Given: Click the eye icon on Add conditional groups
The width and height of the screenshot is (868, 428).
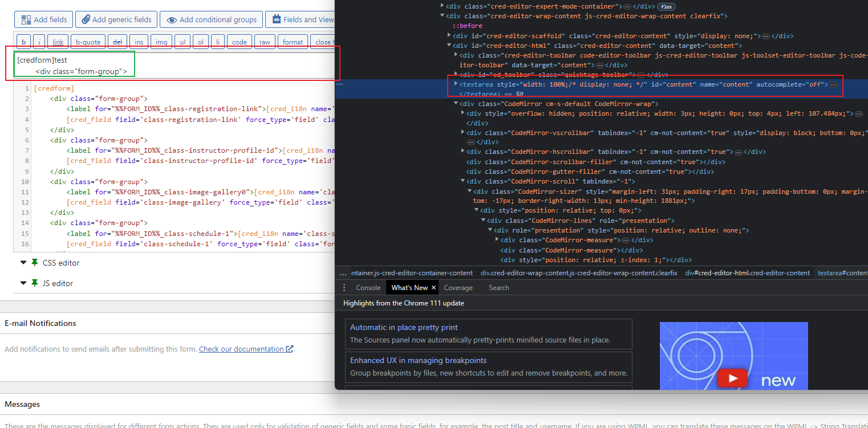Looking at the screenshot, I should pyautogui.click(x=172, y=19).
